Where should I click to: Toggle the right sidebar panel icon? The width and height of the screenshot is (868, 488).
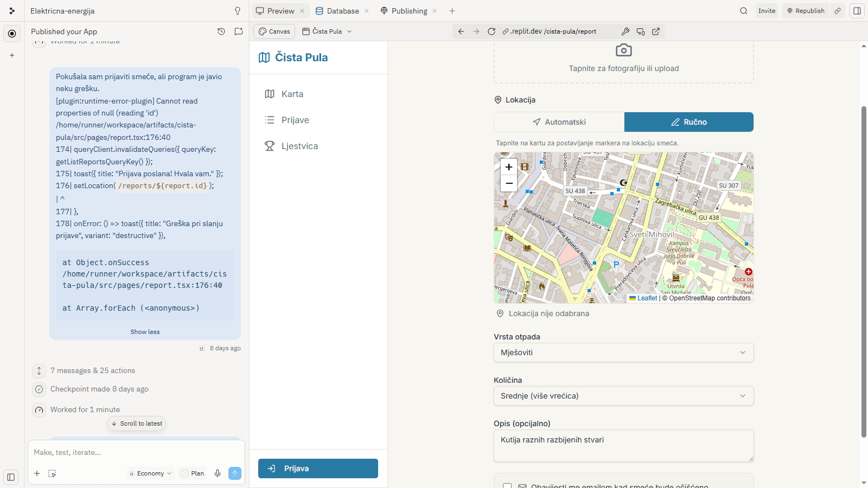pos(857,11)
